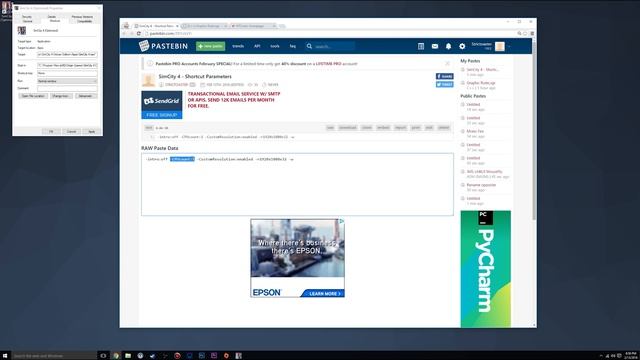
Task: Go back in the browser
Action: (124, 33)
